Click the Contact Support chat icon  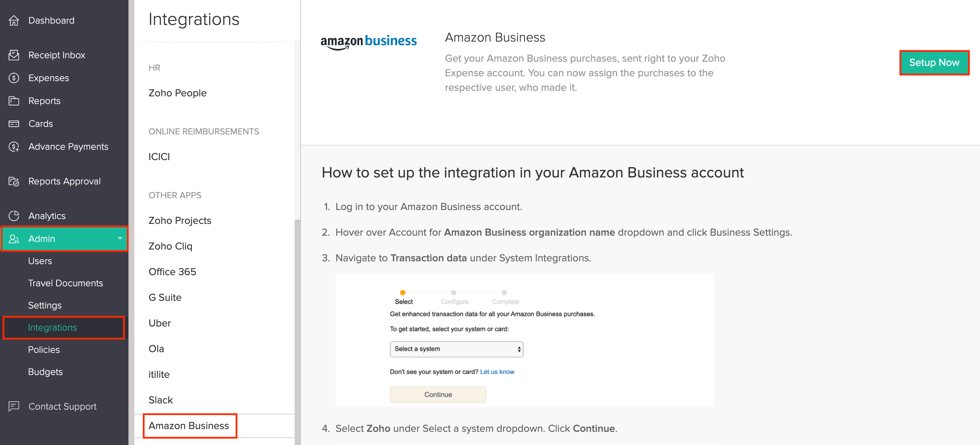point(14,406)
